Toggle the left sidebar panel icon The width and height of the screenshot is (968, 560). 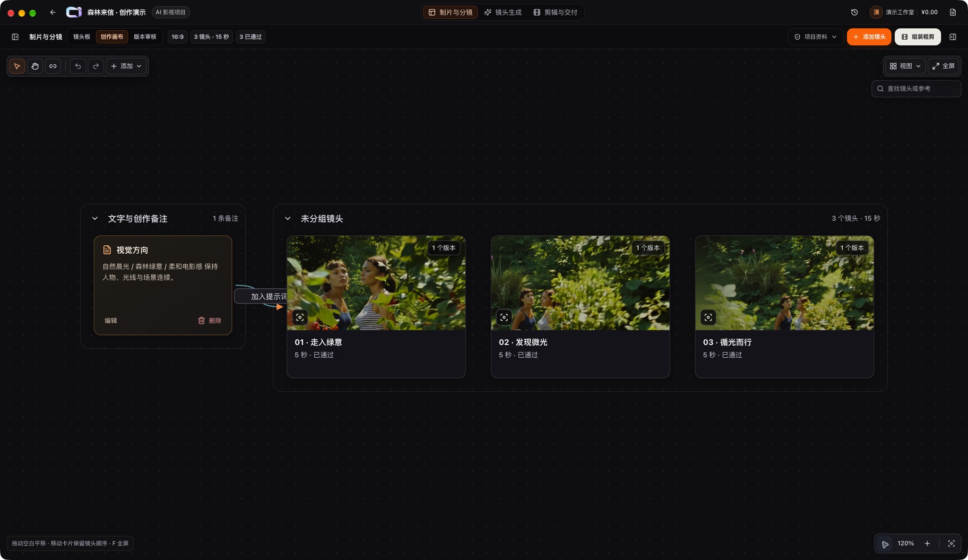coord(15,37)
